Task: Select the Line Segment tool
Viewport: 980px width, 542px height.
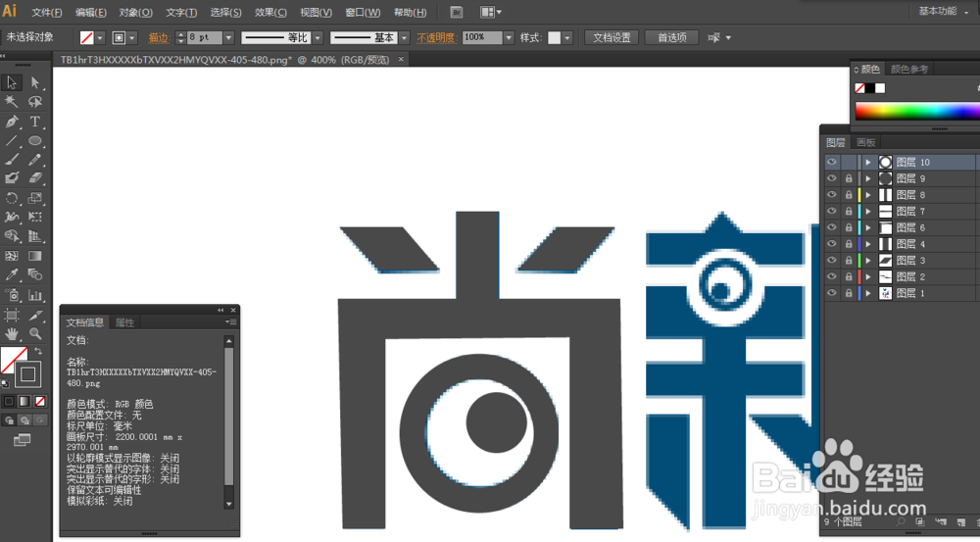Action: [11, 141]
